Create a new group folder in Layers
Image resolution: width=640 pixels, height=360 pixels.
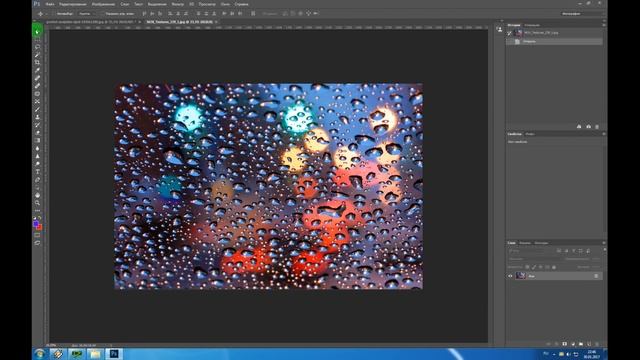[x=580, y=344]
